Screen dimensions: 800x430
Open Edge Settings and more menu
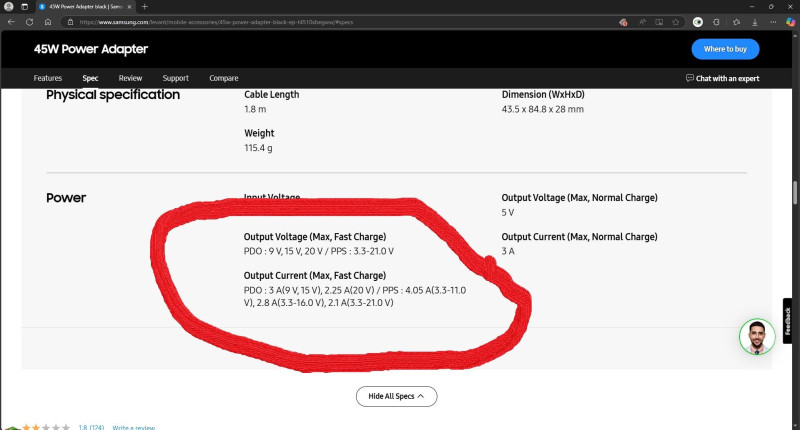[773, 22]
